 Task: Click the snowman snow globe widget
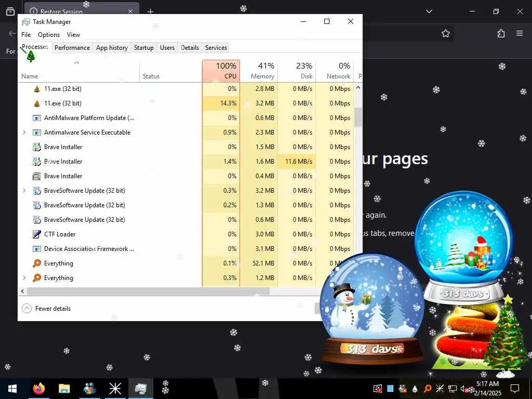tap(372, 309)
